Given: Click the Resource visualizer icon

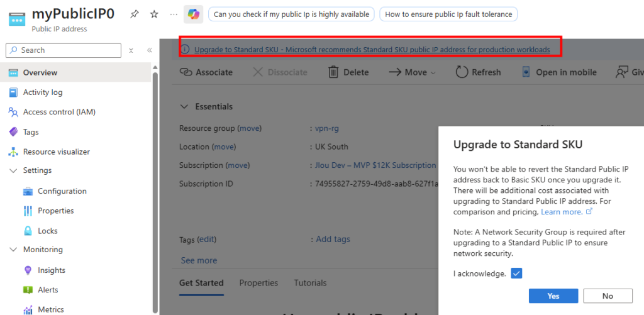Looking at the screenshot, I should point(13,152).
